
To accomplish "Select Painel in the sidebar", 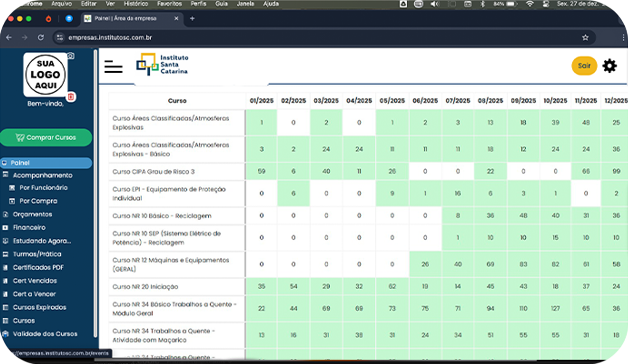I will (46, 163).
